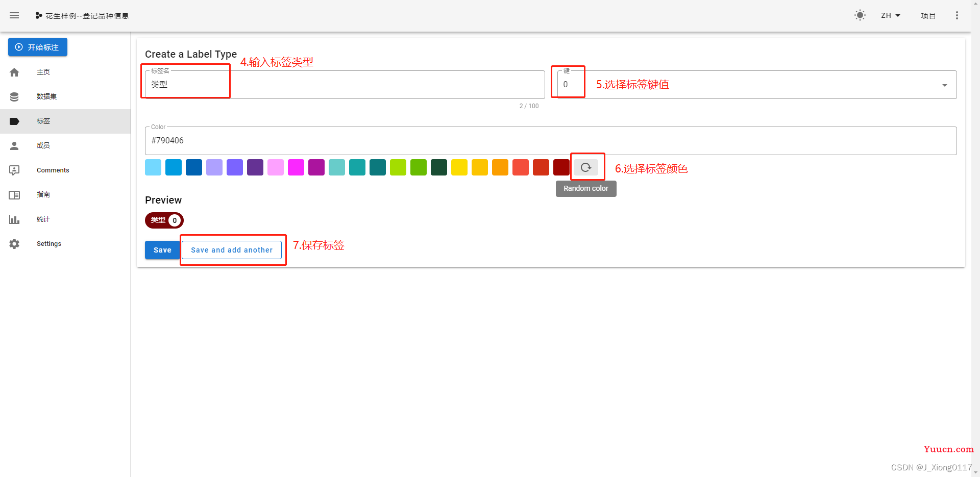Viewport: 980px width, 477px height.
Task: Click the Comments chat icon
Action: pyautogui.click(x=14, y=170)
